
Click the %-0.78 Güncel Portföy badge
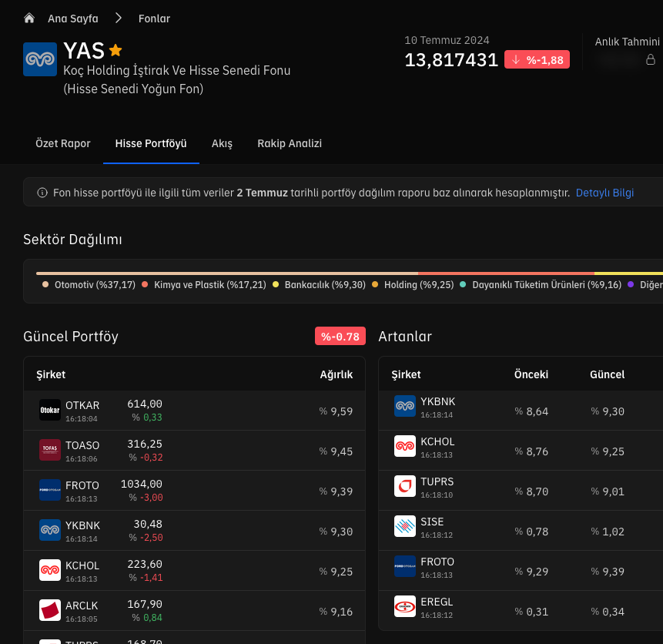pos(340,337)
